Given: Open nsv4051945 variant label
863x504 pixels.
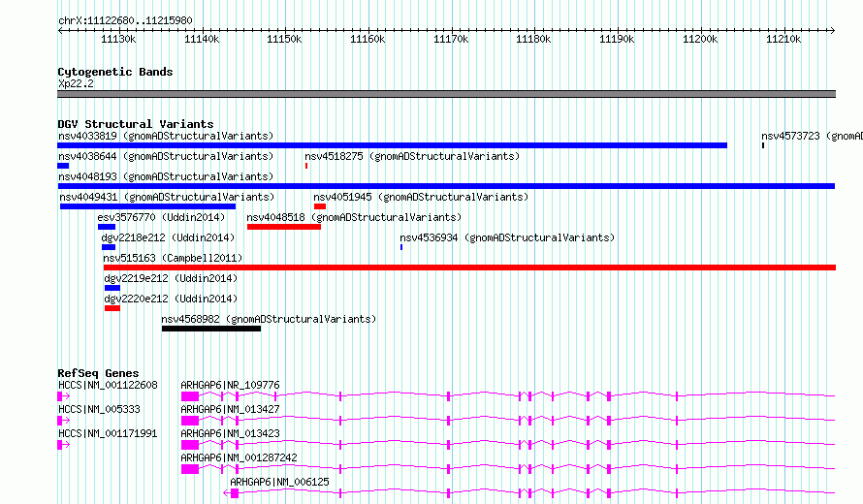Looking at the screenshot, I should click(x=421, y=197).
